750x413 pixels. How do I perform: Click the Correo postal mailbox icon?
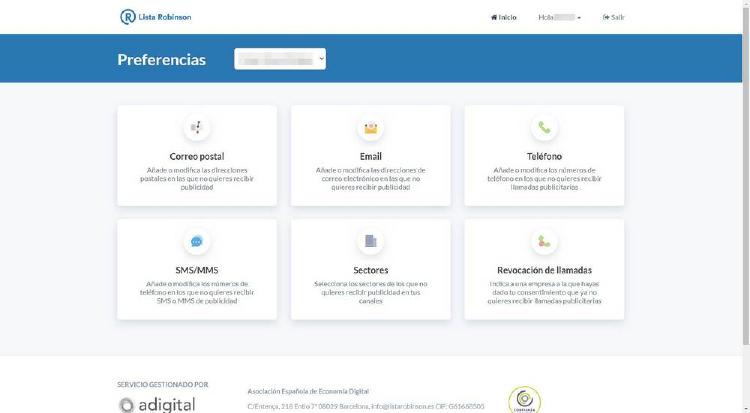pyautogui.click(x=197, y=128)
